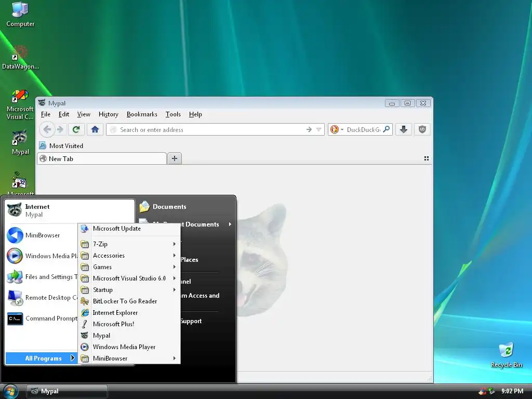Select Microsoft Visual C++ desktop shortcut
The height and width of the screenshot is (399, 532).
[x=20, y=105]
